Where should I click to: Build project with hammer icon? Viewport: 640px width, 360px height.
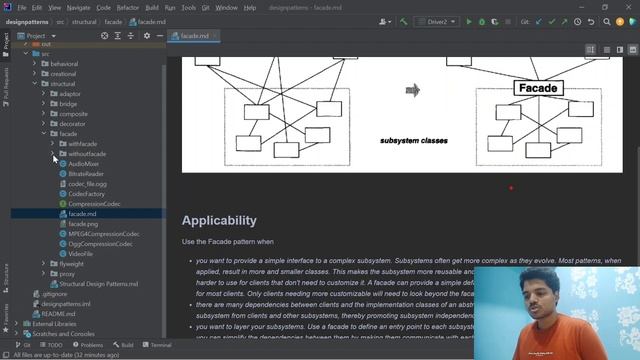click(x=404, y=22)
